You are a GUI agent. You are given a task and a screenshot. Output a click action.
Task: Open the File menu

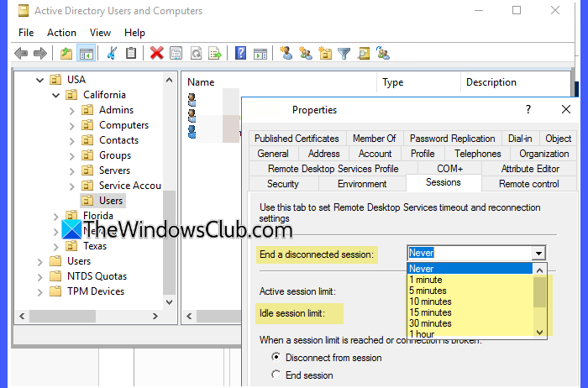click(26, 33)
